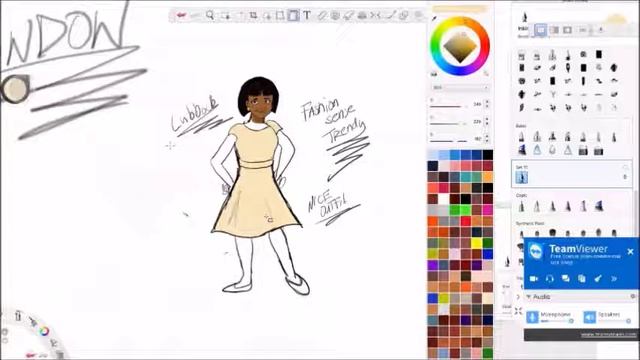Expand TeamViewer panel with double chevron

click(x=614, y=279)
